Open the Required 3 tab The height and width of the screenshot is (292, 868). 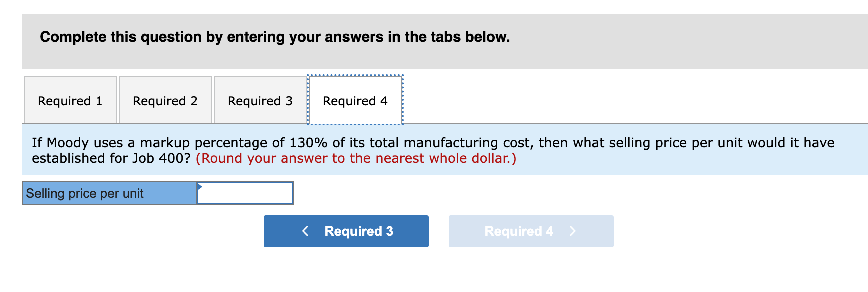260,100
